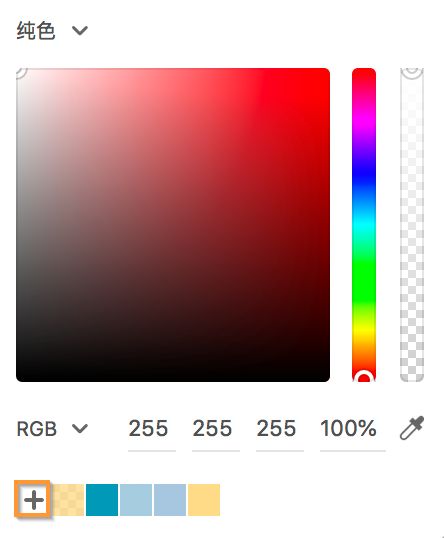This screenshot has width=444, height=538.
Task: Click the 100% opacity field
Action: click(x=352, y=432)
